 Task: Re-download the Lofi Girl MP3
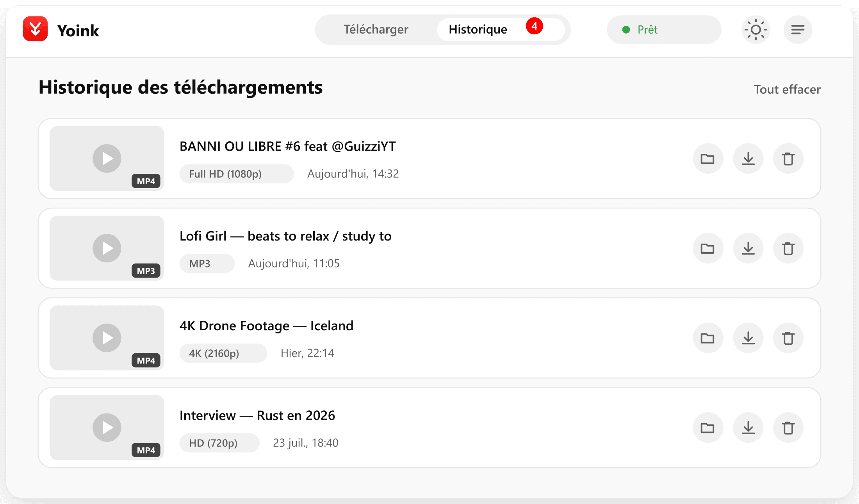point(748,248)
